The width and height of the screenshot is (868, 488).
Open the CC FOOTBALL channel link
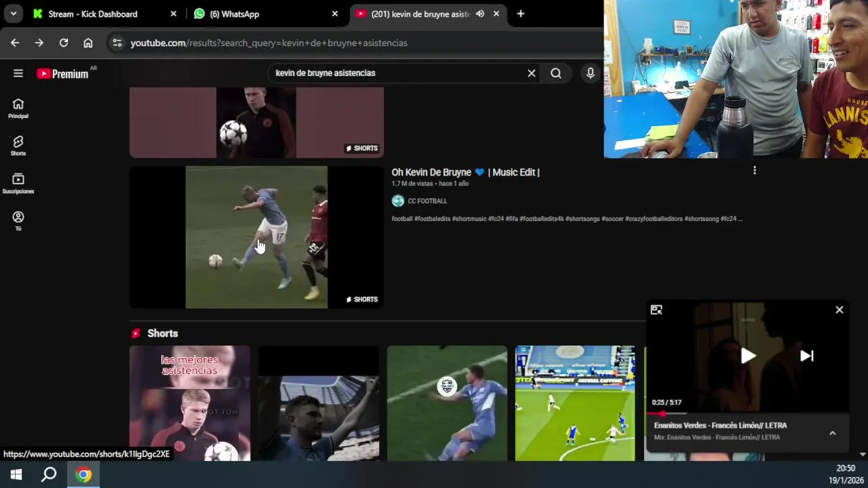(427, 201)
